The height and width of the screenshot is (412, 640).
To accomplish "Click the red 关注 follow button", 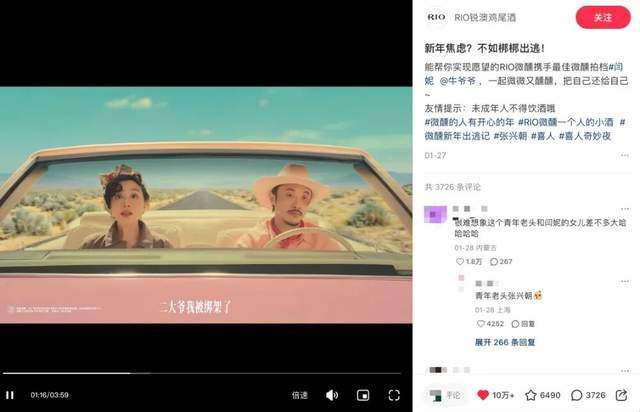I will 603,18.
